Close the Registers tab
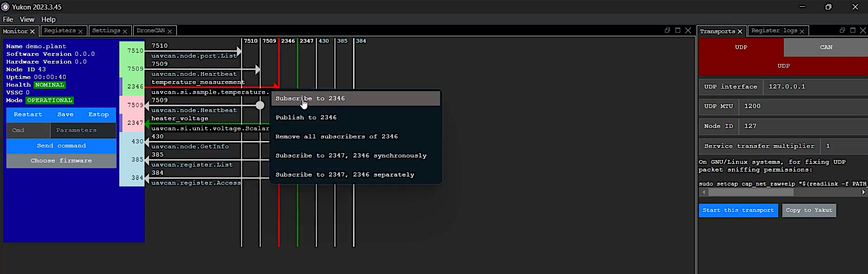The width and height of the screenshot is (868, 274). [x=80, y=31]
